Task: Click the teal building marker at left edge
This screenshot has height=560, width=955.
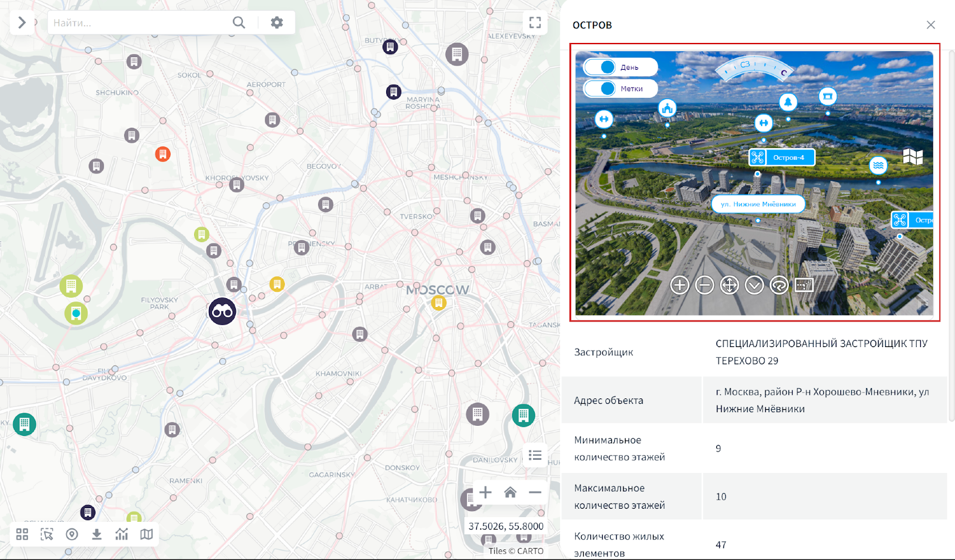Action: (24, 425)
